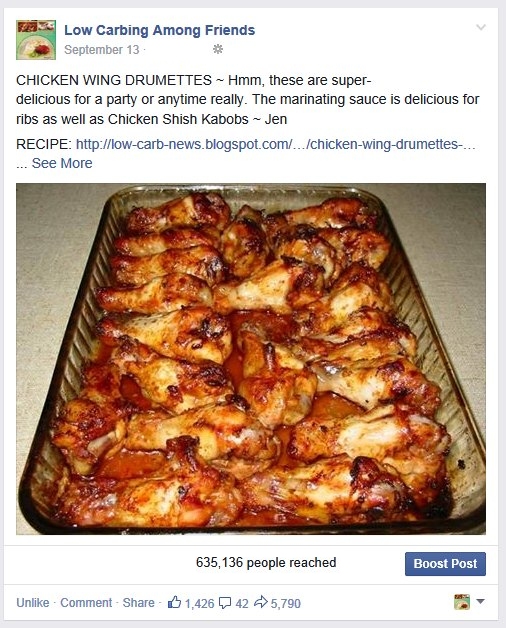Expand the post options chevron at top right

click(x=481, y=27)
